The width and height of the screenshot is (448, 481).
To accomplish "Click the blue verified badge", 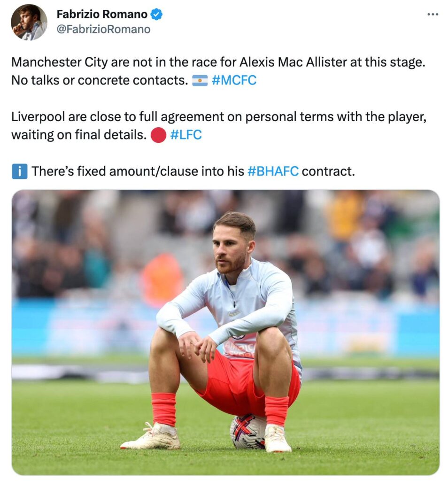I will click(156, 15).
